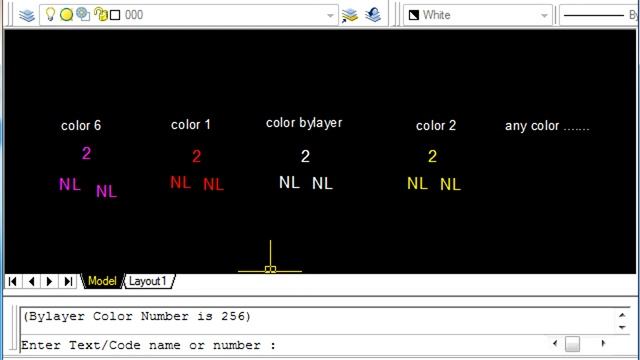Viewport: 640px width, 360px height.
Task: Select the red number 2 text
Action: tap(196, 156)
